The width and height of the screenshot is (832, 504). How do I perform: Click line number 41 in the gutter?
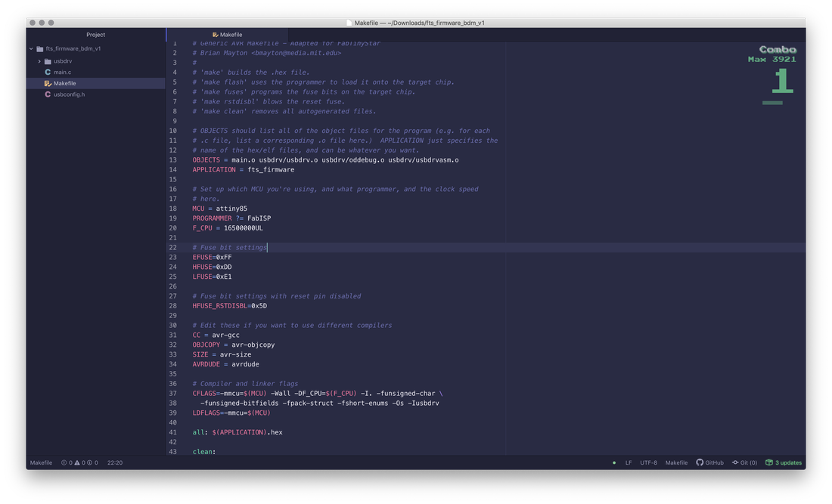pos(173,432)
